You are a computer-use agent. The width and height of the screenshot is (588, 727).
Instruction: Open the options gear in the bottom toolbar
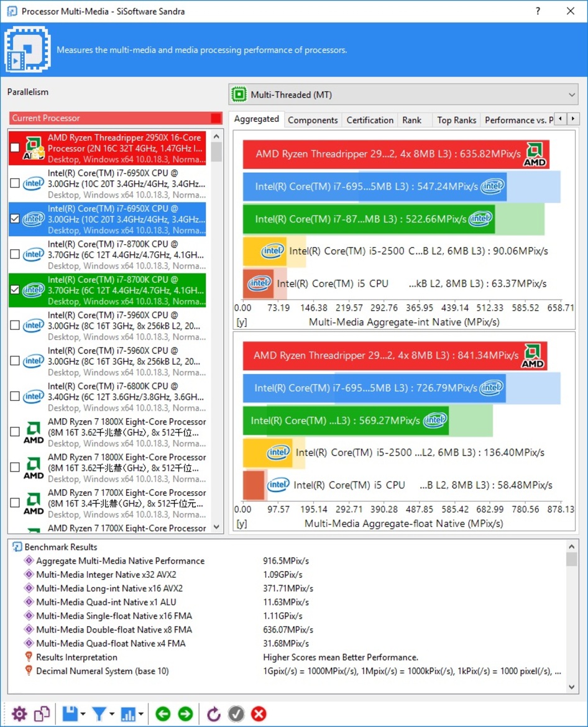click(x=19, y=713)
